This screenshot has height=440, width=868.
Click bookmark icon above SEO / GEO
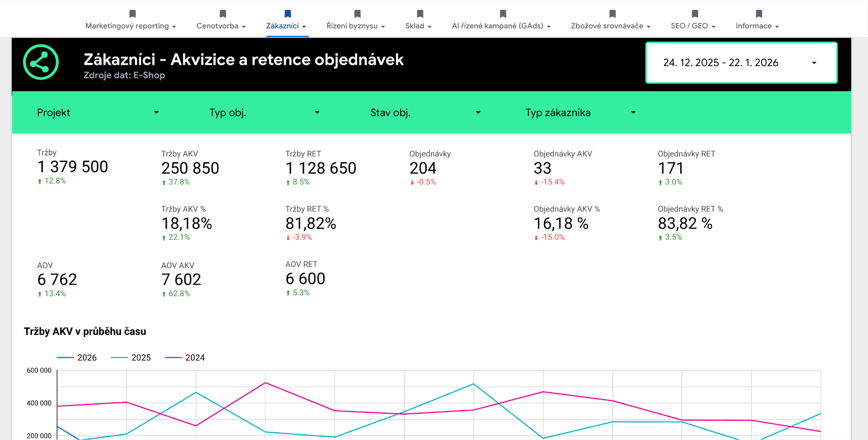point(695,14)
